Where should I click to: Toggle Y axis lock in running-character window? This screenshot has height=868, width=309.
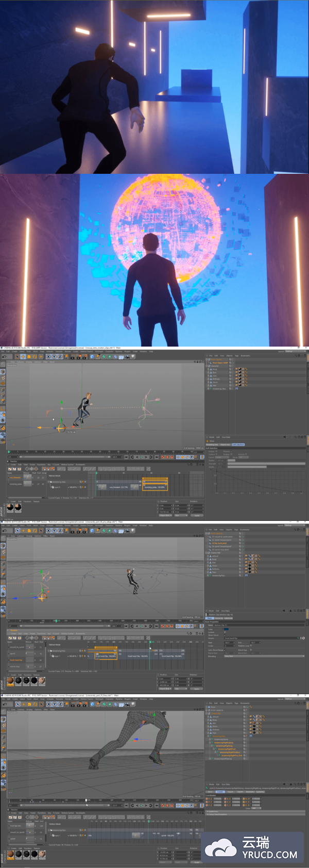54,356
